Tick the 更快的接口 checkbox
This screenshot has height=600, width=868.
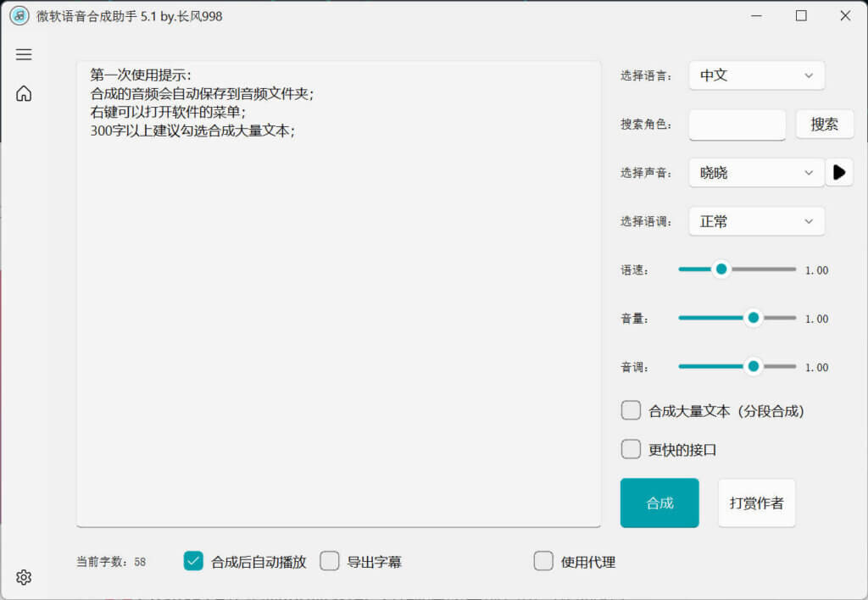[631, 449]
